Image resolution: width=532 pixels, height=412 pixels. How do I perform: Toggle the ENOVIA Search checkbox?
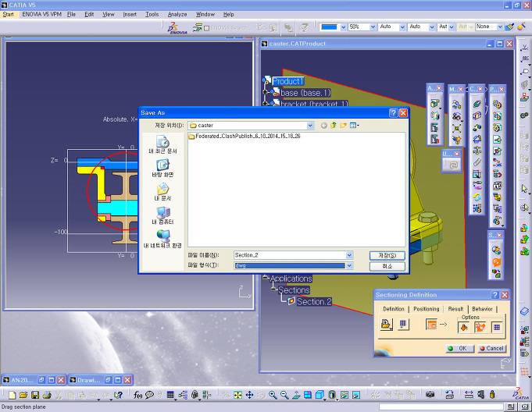click(206, 28)
